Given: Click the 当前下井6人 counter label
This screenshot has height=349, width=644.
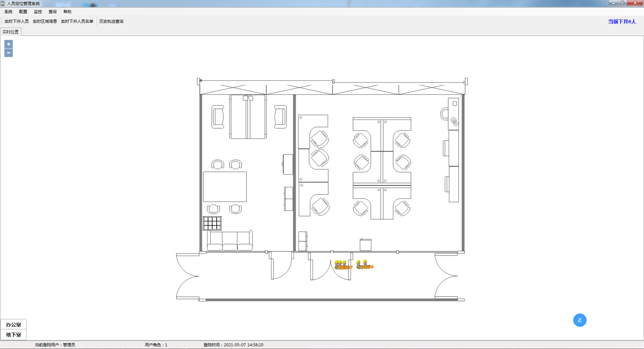Looking at the screenshot, I should tap(622, 21).
